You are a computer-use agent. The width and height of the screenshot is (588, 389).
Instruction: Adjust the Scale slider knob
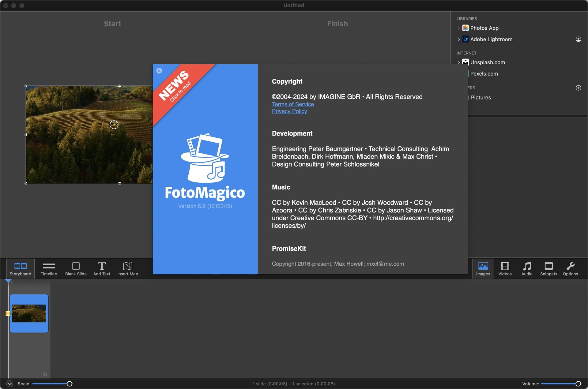pos(70,384)
